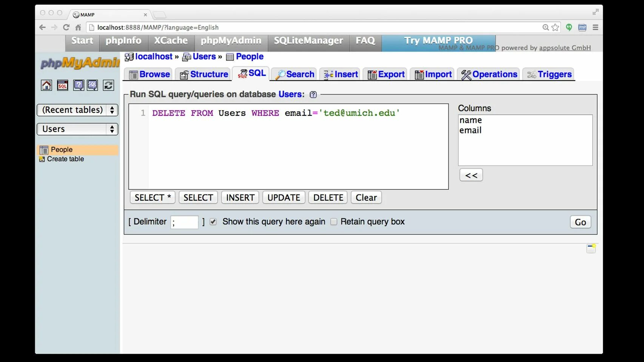Open People table link in sidebar
Screen dimensions: 644x362
tap(62, 150)
